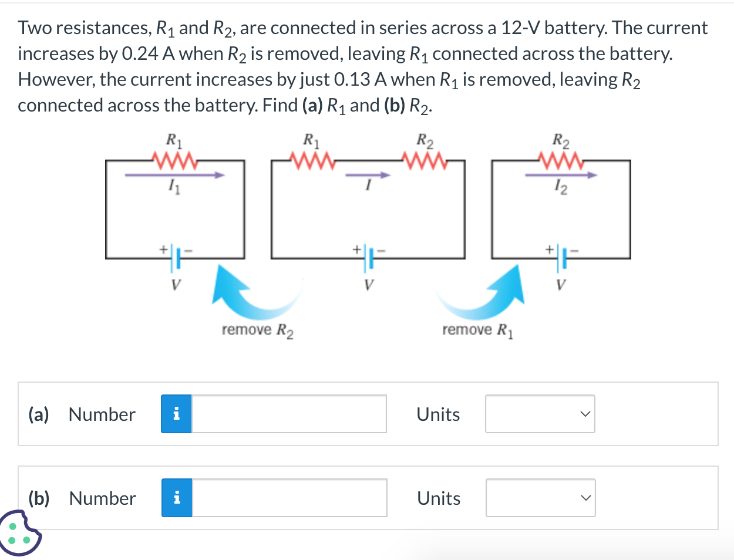
Task: Click the '(a) Number' label
Action: click(x=82, y=414)
